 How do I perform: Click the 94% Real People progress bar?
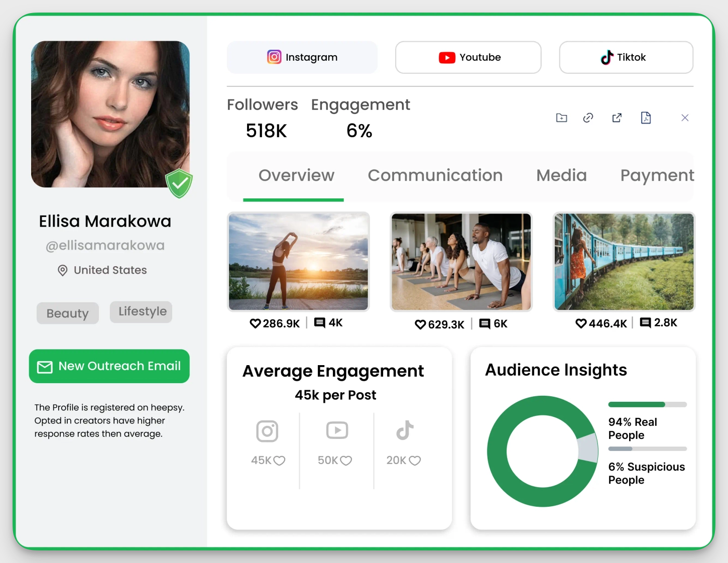[x=647, y=404]
